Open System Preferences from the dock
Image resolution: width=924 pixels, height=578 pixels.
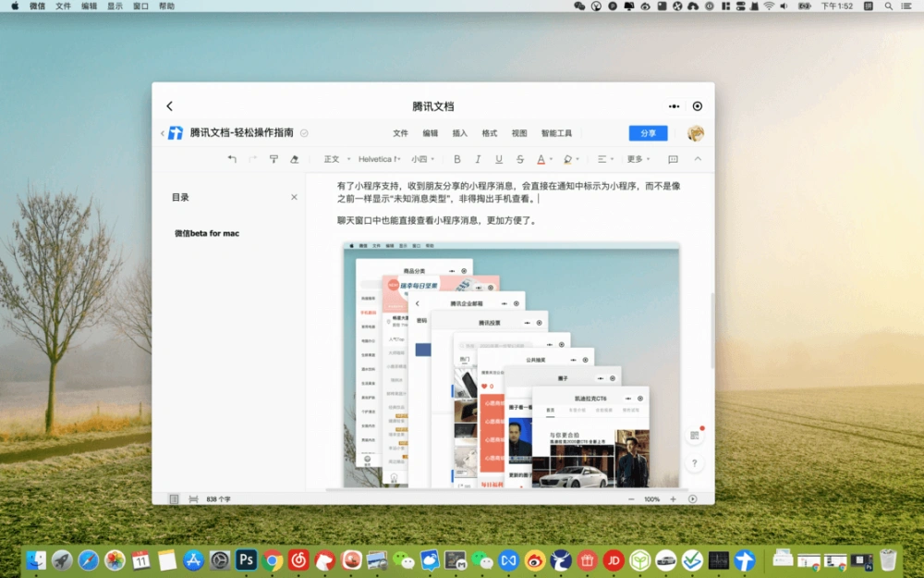click(220, 560)
